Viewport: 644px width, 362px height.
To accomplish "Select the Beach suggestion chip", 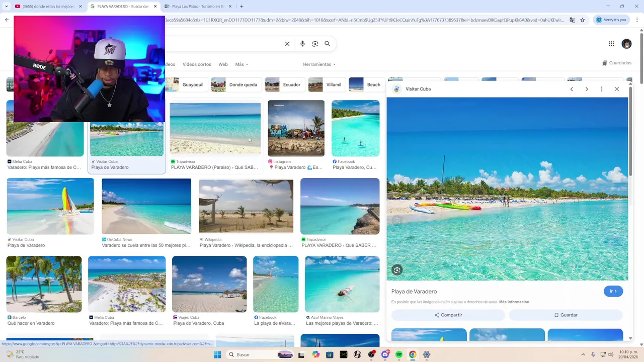I will (x=367, y=84).
